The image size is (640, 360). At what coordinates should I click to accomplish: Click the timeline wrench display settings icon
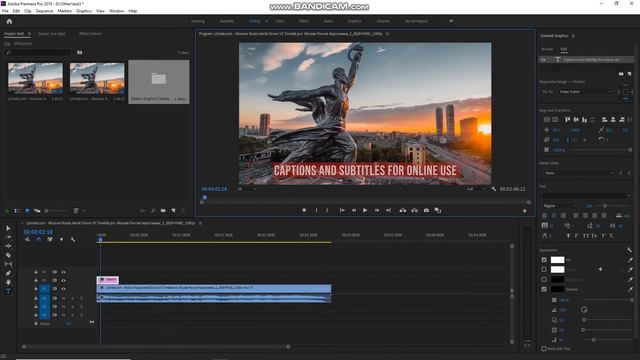[x=73, y=240]
